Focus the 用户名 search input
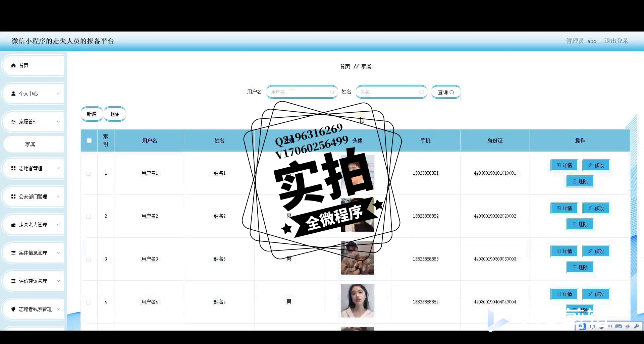Image resolution: width=644 pixels, height=344 pixels. (302, 92)
